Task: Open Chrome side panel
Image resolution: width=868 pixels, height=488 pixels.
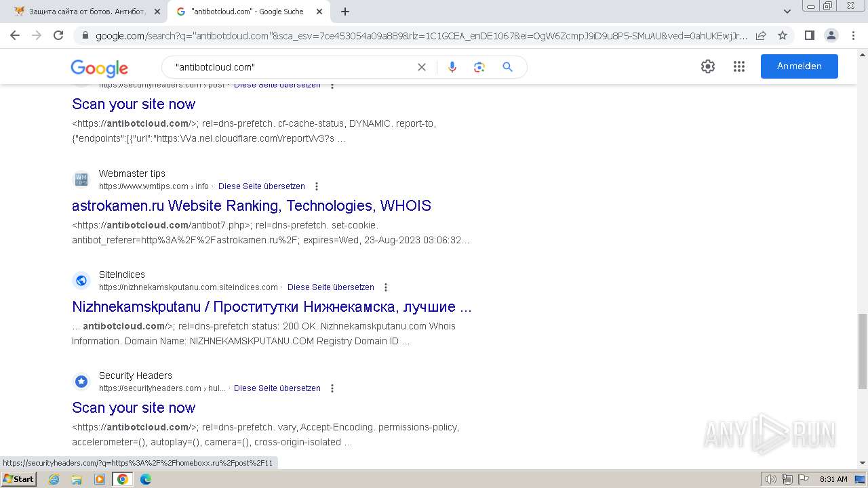Action: (809, 35)
